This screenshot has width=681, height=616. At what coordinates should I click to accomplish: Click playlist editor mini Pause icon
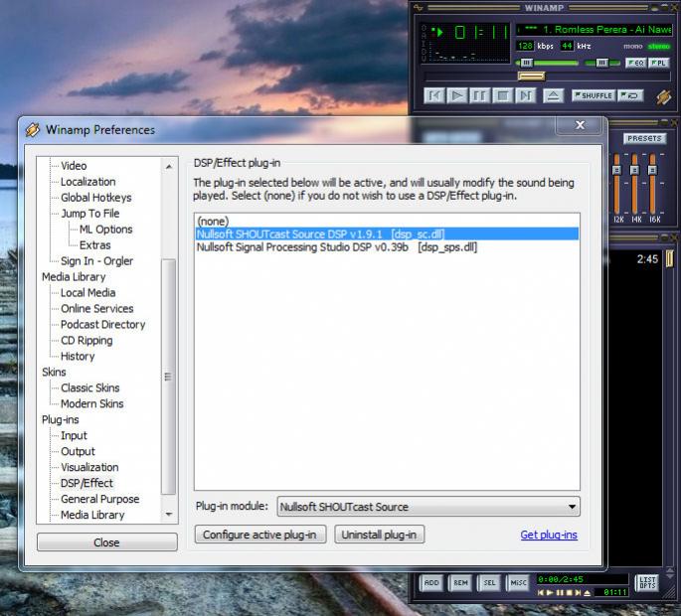[560, 592]
